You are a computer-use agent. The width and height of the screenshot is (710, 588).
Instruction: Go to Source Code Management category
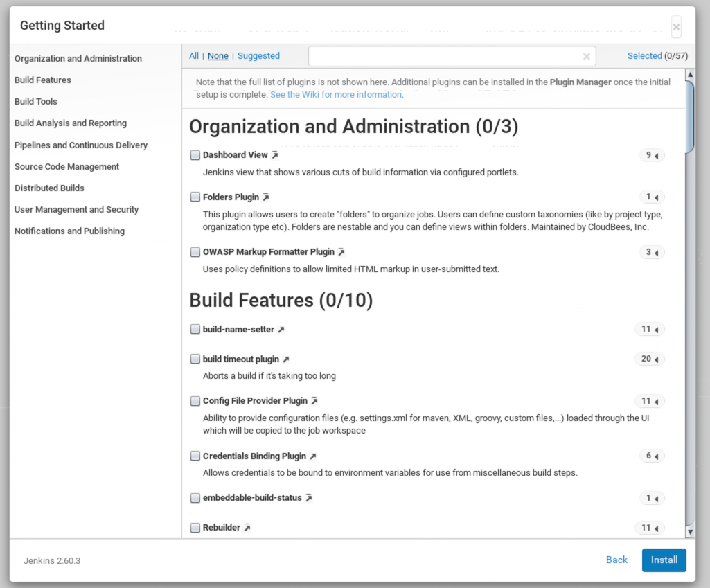pyautogui.click(x=66, y=166)
